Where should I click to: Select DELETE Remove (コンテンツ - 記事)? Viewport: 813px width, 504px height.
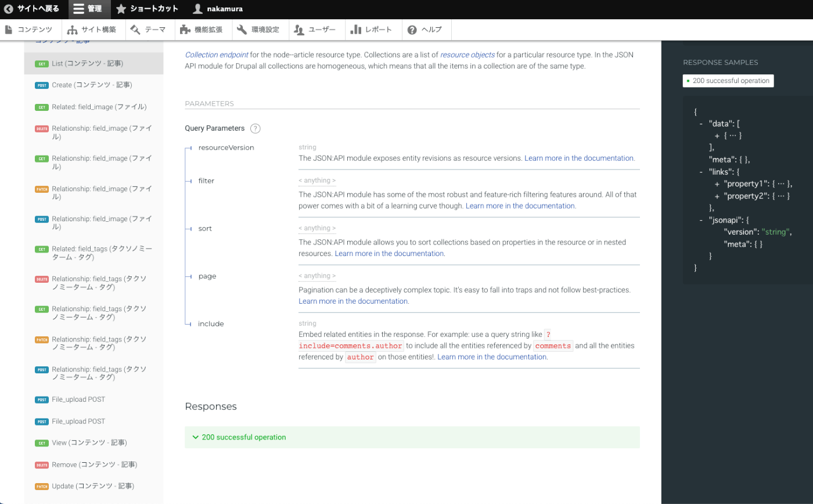click(x=93, y=465)
